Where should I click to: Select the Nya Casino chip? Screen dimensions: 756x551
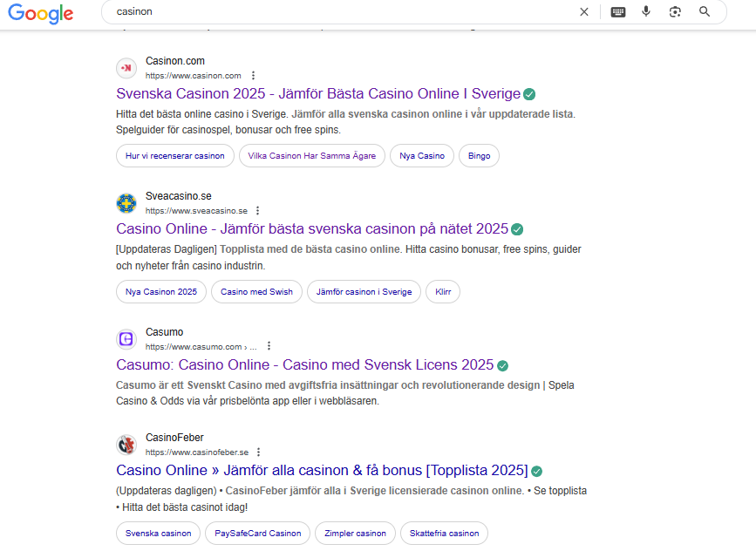(x=422, y=156)
